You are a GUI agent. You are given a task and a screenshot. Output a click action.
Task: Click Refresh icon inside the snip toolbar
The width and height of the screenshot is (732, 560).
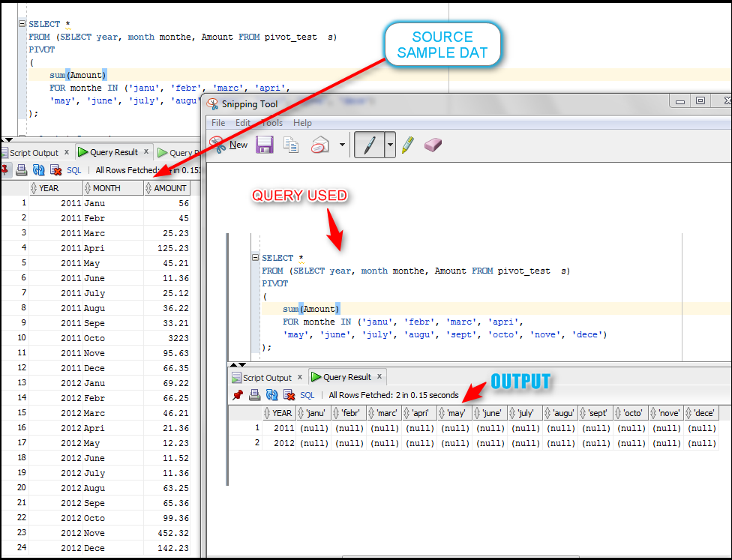tap(271, 395)
